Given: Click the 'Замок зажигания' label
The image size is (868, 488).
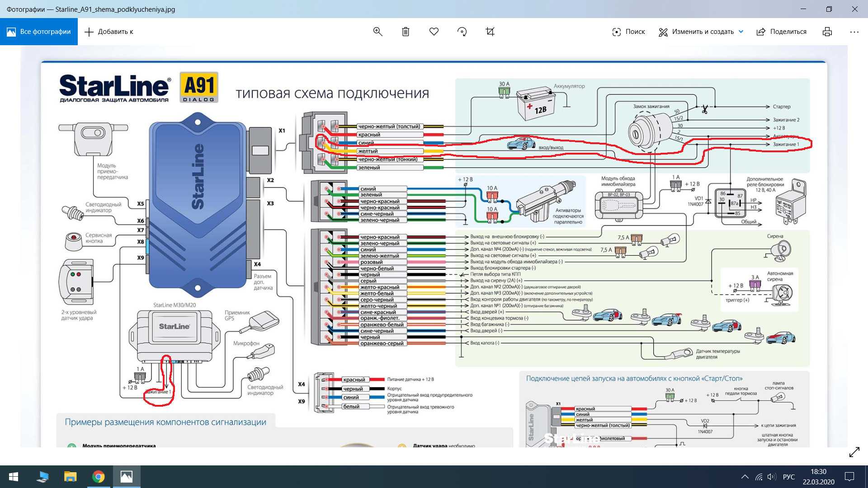Looking at the screenshot, I should (651, 107).
